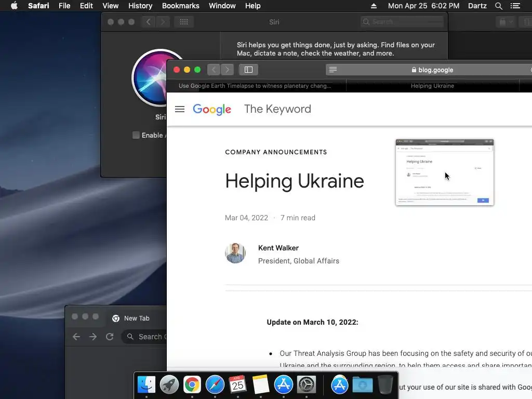Open the Window menu
The width and height of the screenshot is (532, 399).
click(x=222, y=6)
